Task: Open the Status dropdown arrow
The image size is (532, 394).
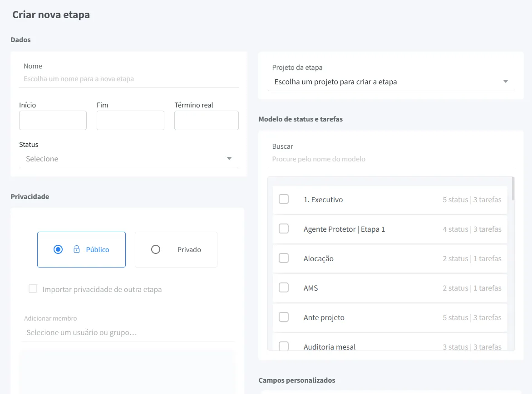Action: [x=229, y=159]
